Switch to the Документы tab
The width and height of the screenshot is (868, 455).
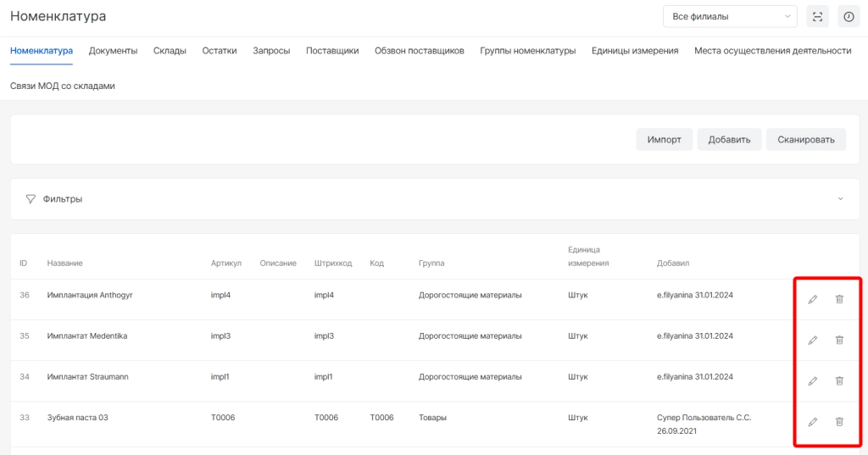click(x=113, y=51)
